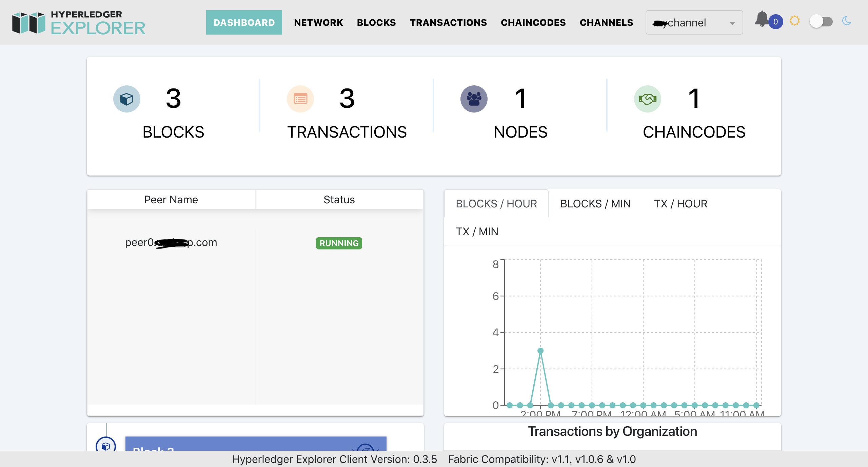The width and height of the screenshot is (868, 467).
Task: Click the chart peak data point
Action: click(540, 351)
